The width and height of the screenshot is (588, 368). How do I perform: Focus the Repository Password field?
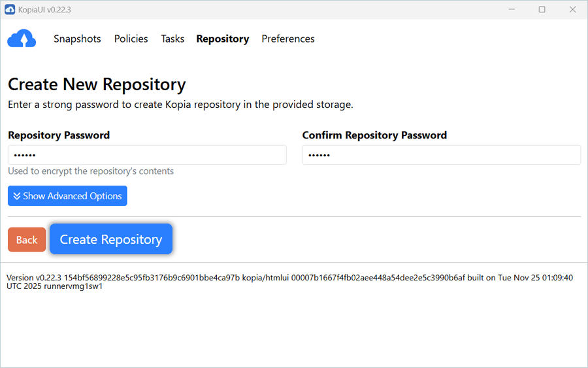point(147,155)
